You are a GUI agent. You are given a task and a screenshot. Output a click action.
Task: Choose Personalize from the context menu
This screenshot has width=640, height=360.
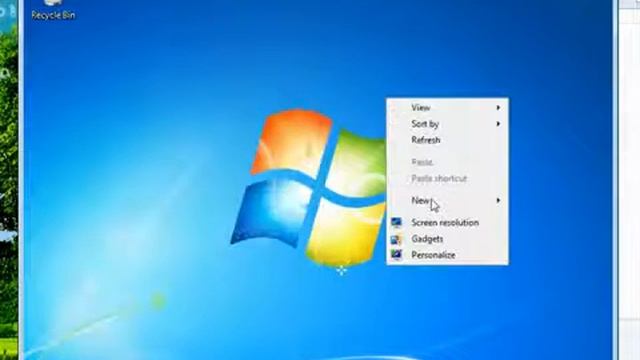tap(447, 255)
